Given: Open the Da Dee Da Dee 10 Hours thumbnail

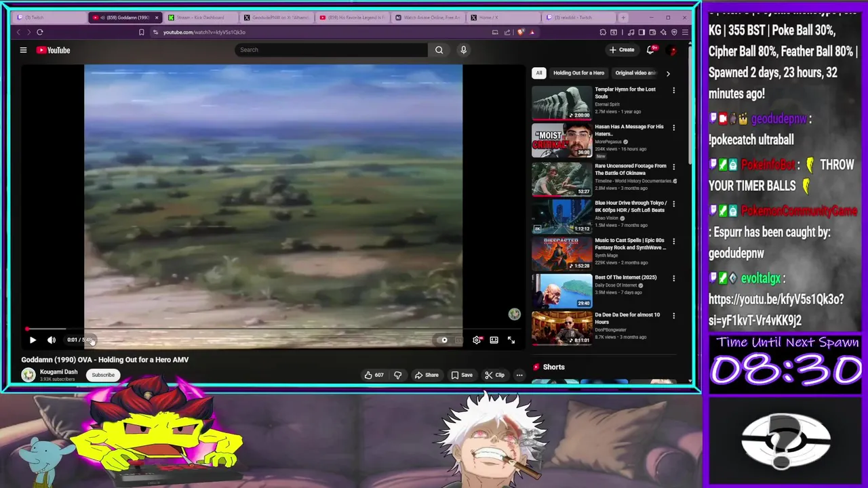Looking at the screenshot, I should (561, 328).
